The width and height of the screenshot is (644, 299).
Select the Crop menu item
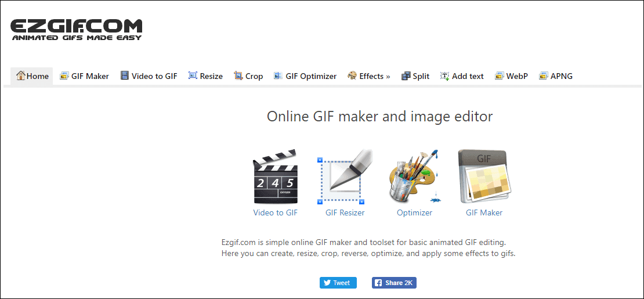[248, 76]
